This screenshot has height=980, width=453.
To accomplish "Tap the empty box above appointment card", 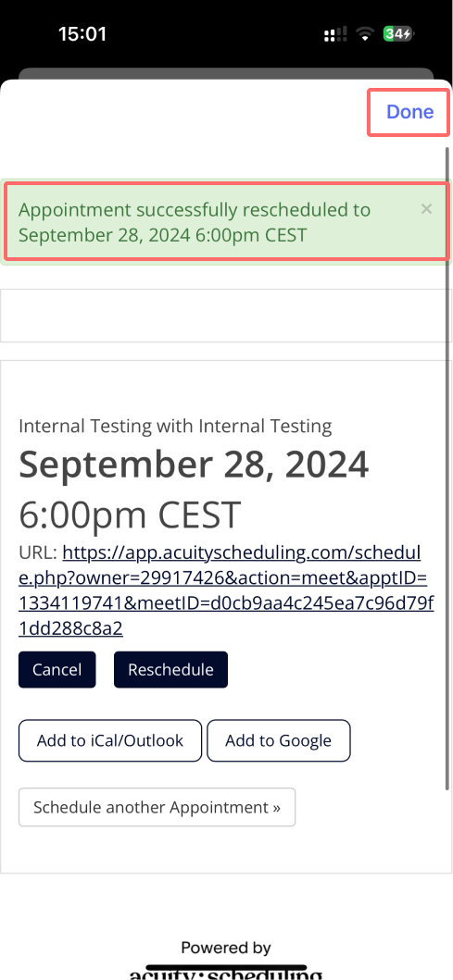I will (x=225, y=315).
